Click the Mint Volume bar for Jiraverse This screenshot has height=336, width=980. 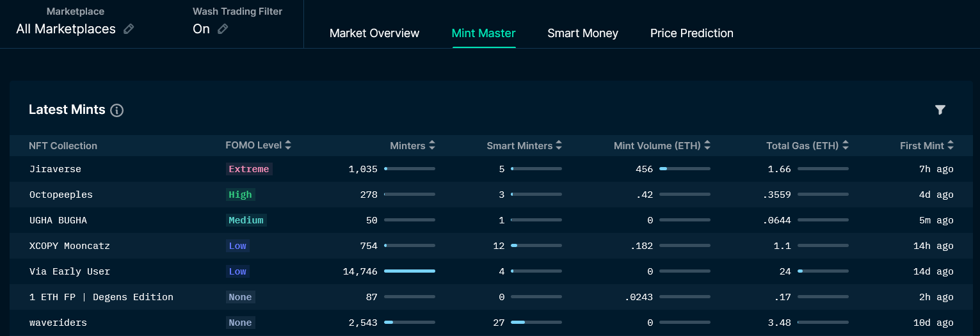click(685, 169)
